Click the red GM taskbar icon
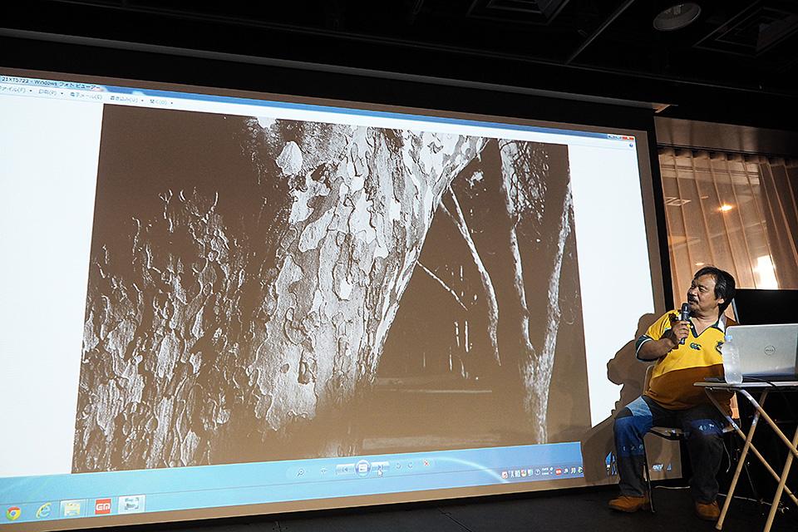Viewport: 798px width, 532px height. (102, 505)
